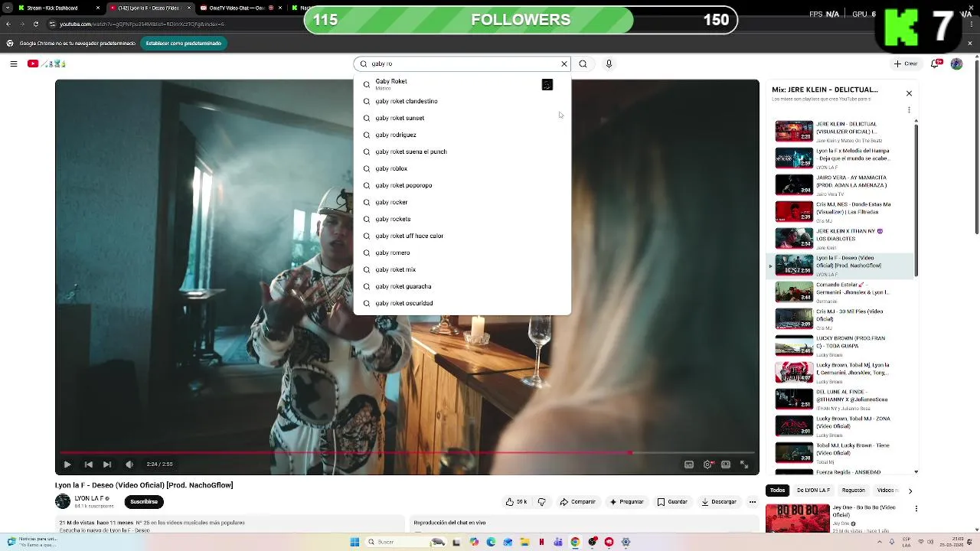The image size is (980, 551).
Task: Download video with Descargar button
Action: tap(719, 502)
